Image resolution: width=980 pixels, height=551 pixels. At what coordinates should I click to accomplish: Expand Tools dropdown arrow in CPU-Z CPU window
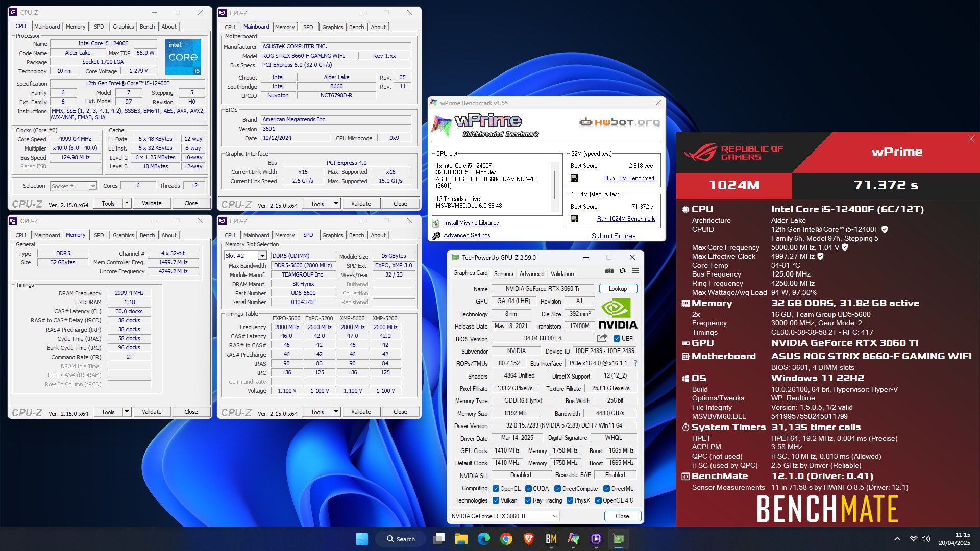tap(127, 203)
